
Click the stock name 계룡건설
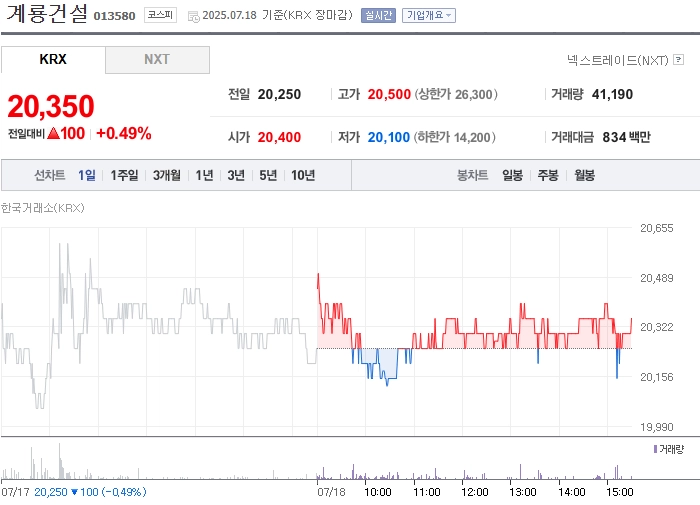[x=47, y=14]
